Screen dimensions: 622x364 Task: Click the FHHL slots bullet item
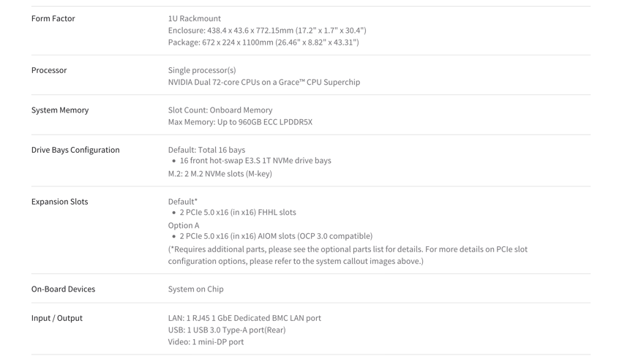(238, 212)
